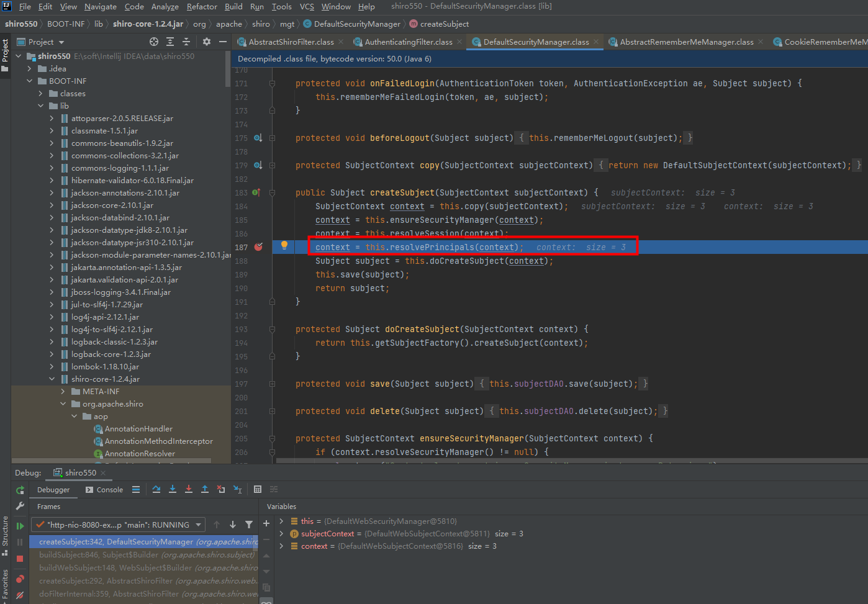This screenshot has height=604, width=868.
Task: Toggle breakpoint on line 187
Action: (258, 247)
